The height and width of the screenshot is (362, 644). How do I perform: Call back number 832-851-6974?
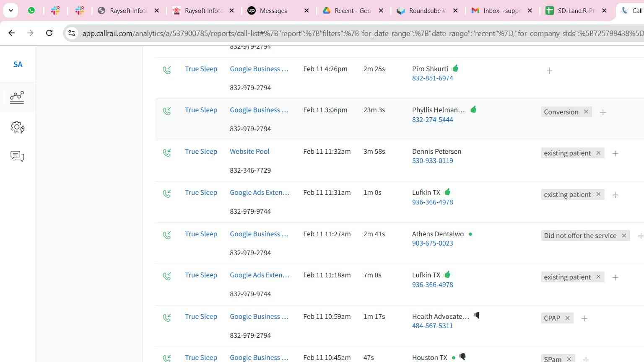coord(432,78)
